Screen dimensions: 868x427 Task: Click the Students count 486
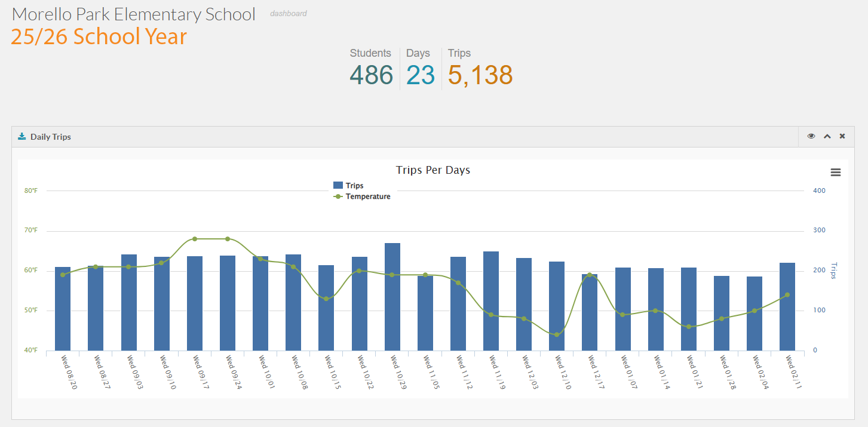pyautogui.click(x=371, y=75)
